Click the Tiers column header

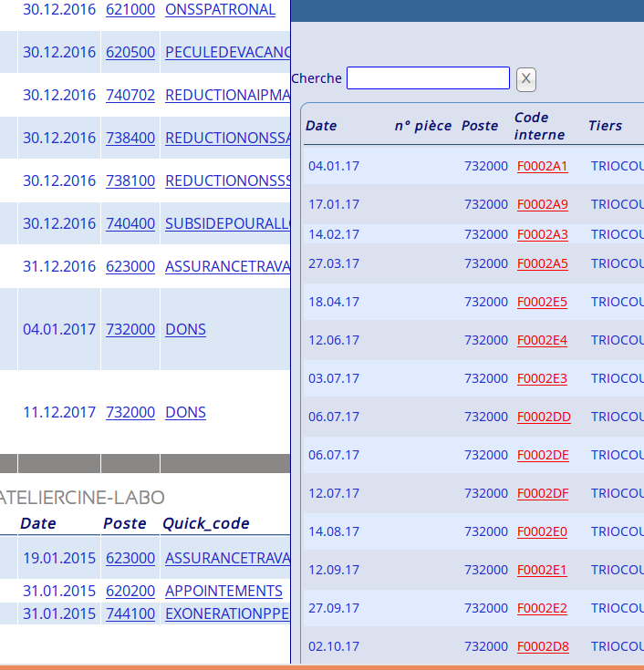click(605, 126)
